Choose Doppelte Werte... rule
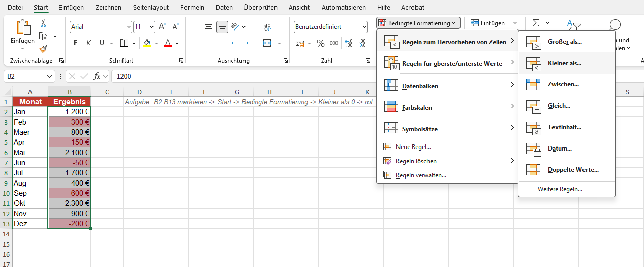644x267 pixels. [567, 170]
